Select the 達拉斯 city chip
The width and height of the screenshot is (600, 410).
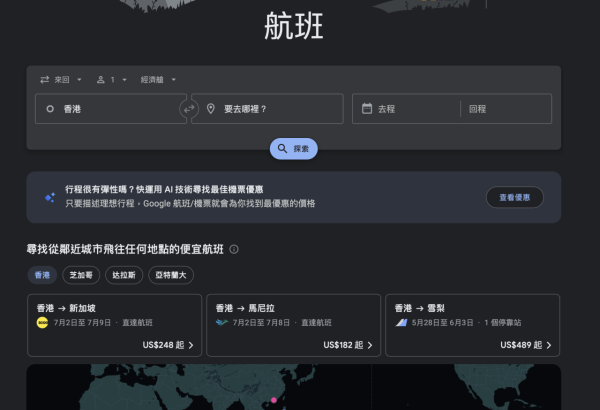click(x=125, y=274)
